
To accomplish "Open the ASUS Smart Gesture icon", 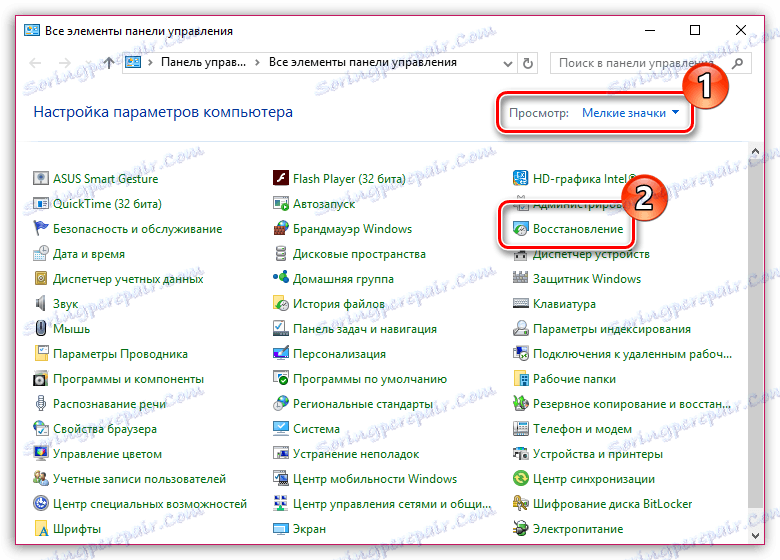I will pyautogui.click(x=40, y=178).
